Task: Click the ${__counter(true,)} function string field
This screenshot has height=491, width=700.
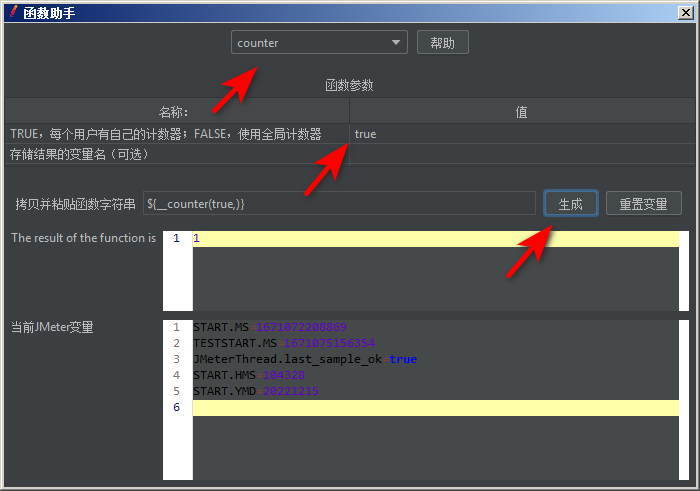Action: point(338,203)
